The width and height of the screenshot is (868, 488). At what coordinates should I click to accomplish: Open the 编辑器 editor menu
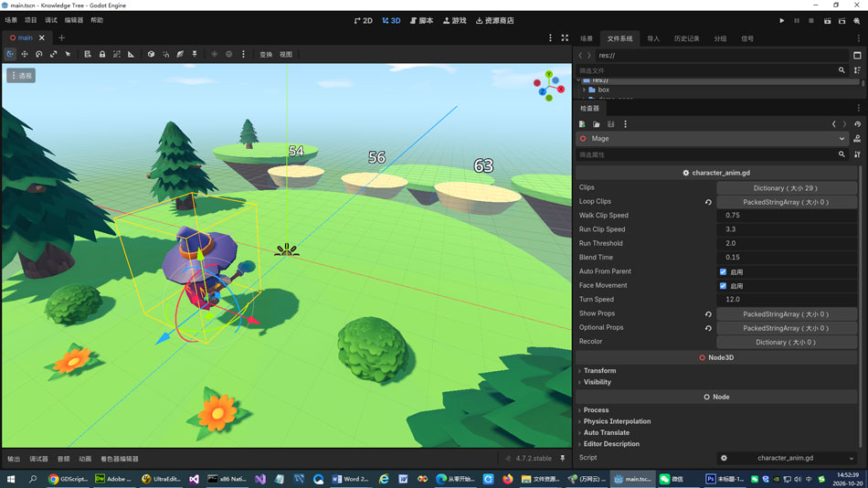(74, 20)
